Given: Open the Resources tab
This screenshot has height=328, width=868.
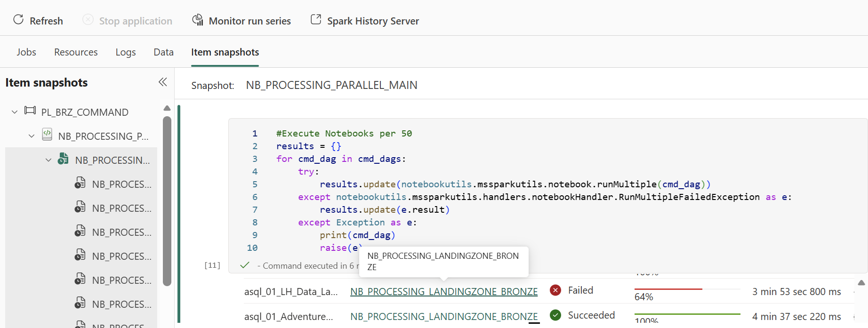Looking at the screenshot, I should (76, 52).
